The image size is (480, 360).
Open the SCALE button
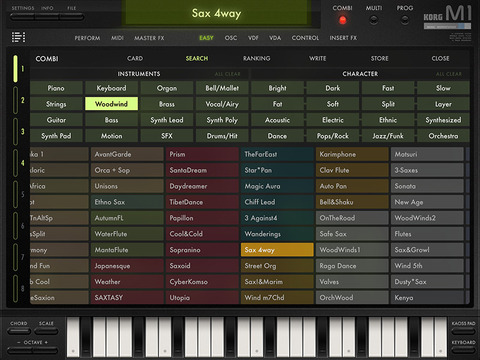coord(46,331)
